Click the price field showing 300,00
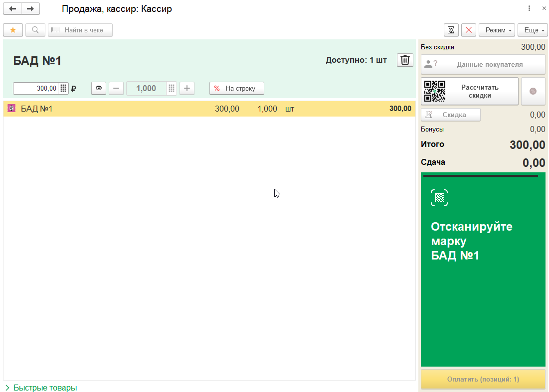Viewport: 549px width, 392px height. click(x=35, y=88)
